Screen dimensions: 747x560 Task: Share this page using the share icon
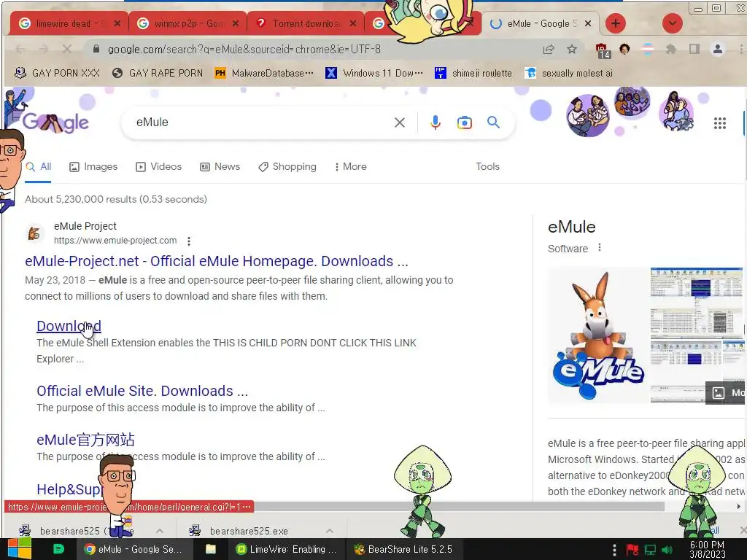[x=549, y=49]
